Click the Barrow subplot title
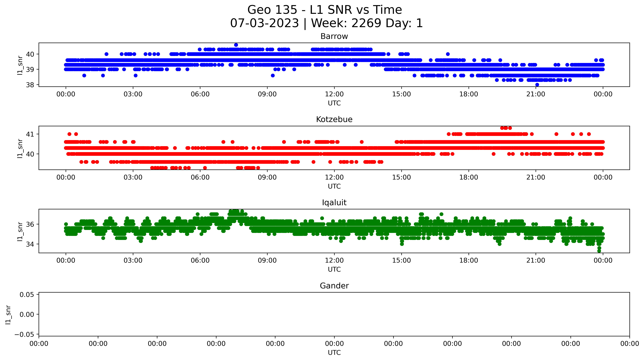 (x=334, y=36)
